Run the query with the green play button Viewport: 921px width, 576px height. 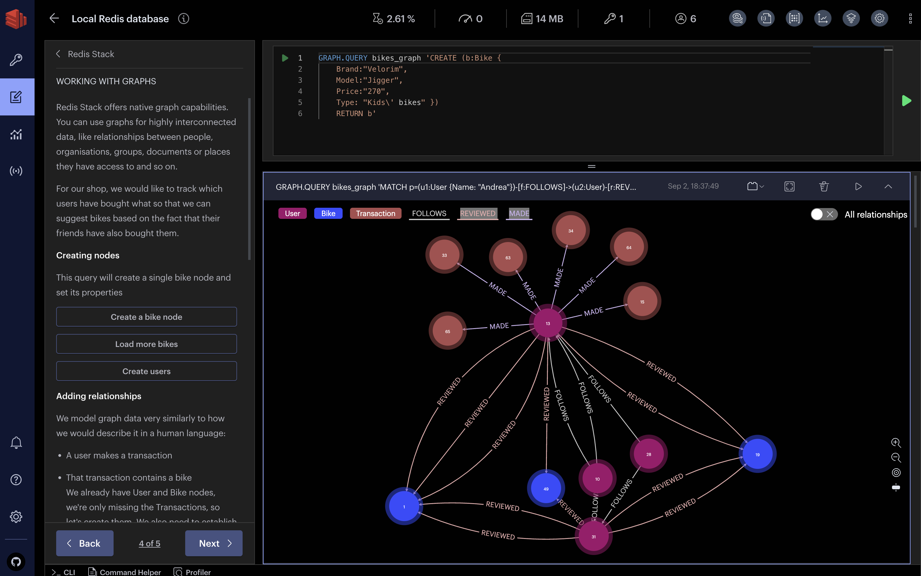(x=906, y=101)
